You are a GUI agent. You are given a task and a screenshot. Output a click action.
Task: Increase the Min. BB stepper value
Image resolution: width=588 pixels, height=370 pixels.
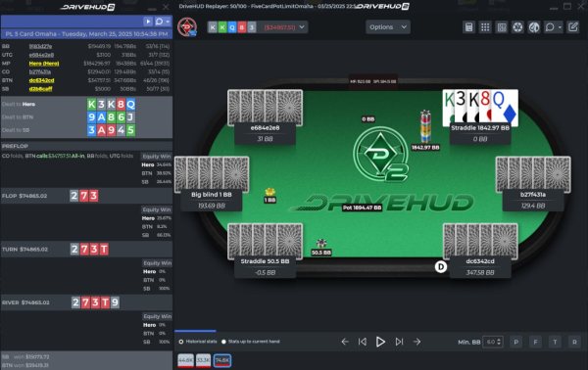(499, 340)
